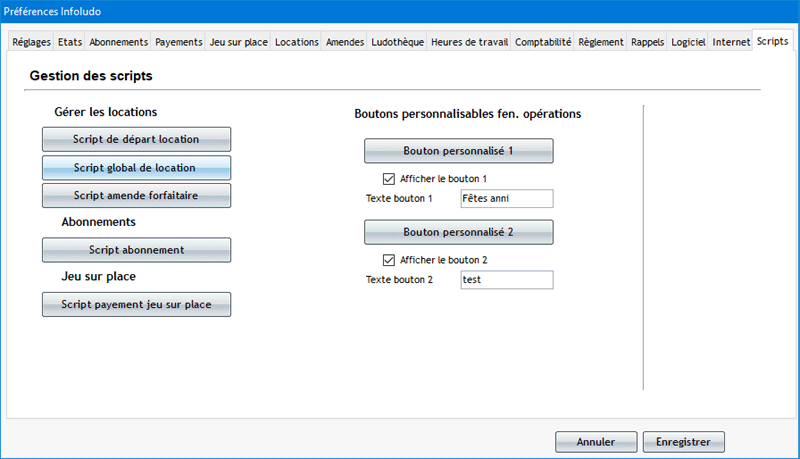Go to the Payements tab
Screen dimensions: 800x459
point(178,42)
